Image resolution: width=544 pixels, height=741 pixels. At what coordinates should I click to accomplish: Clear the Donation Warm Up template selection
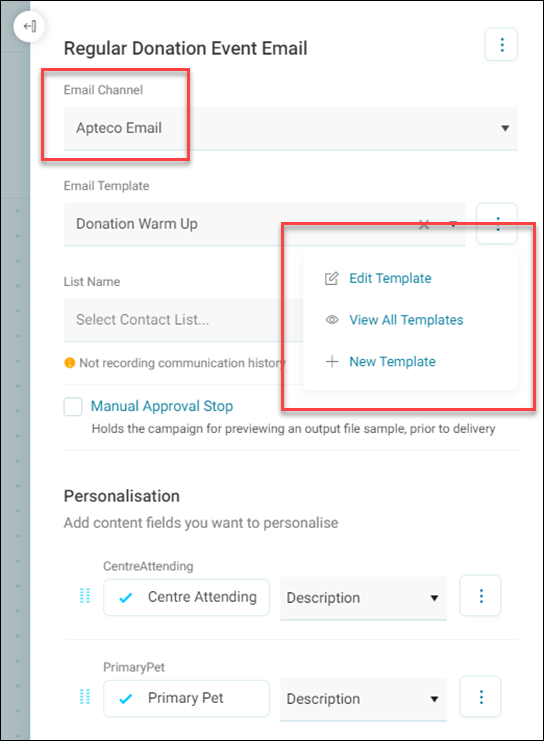[x=424, y=224]
